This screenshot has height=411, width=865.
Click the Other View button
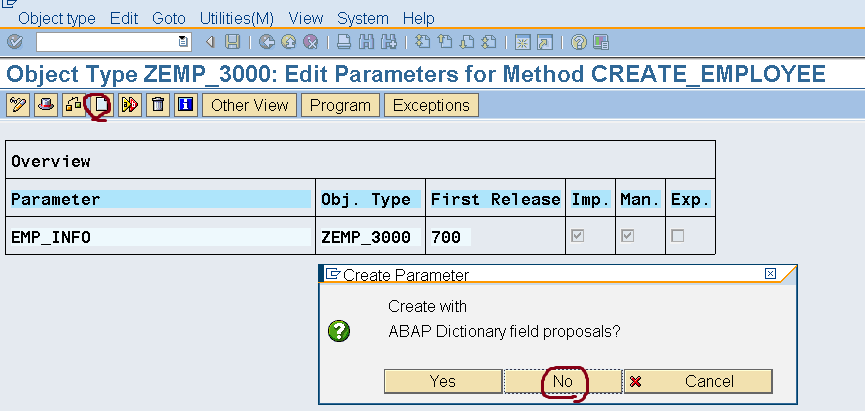click(249, 105)
